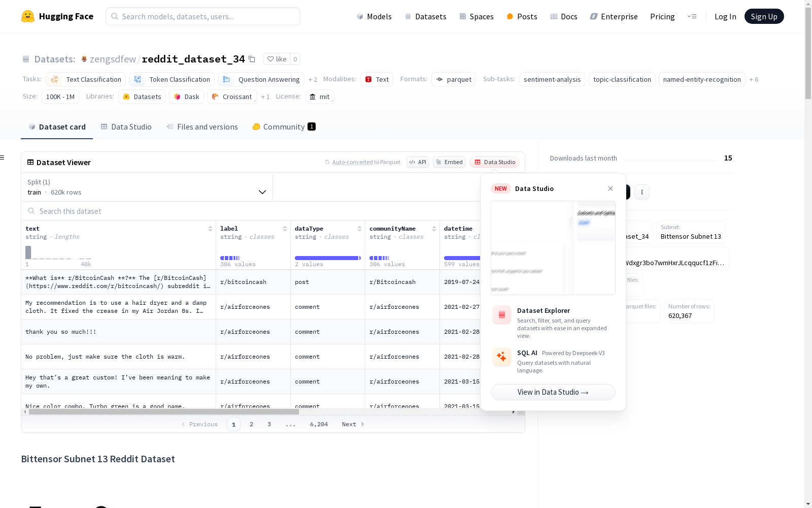Click the dataType column distribution bar
Image resolution: width=812 pixels, height=508 pixels.
[x=328, y=258]
